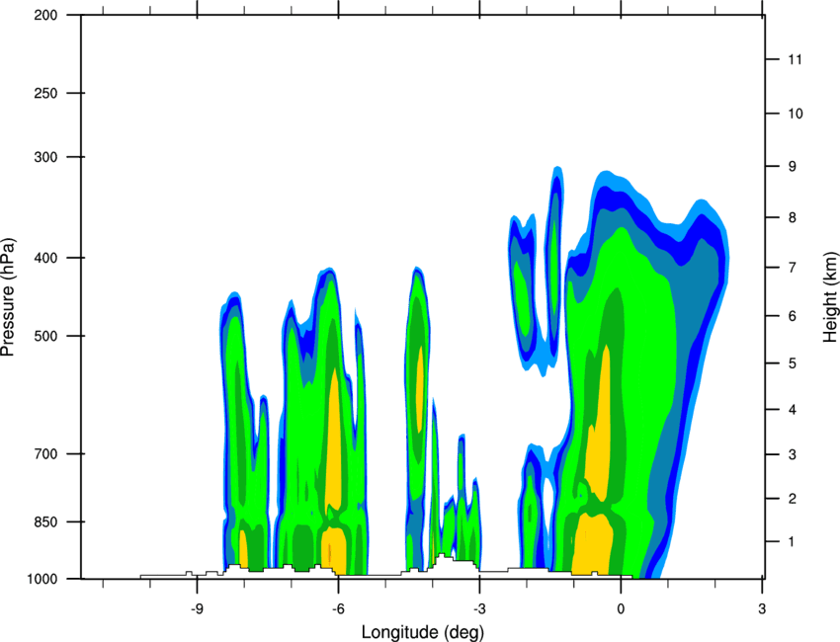The image size is (840, 642).
Task: Click the 'Longitude (deg)' axis title
Action: click(423, 632)
